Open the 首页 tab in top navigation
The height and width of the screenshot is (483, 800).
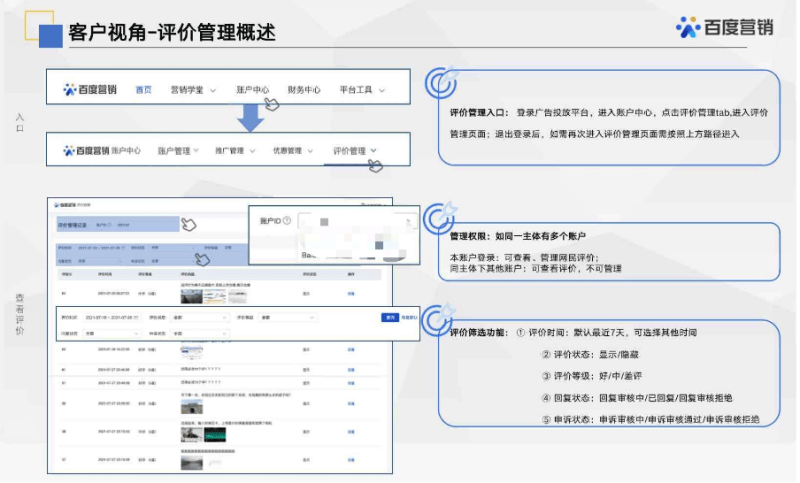pyautogui.click(x=143, y=90)
